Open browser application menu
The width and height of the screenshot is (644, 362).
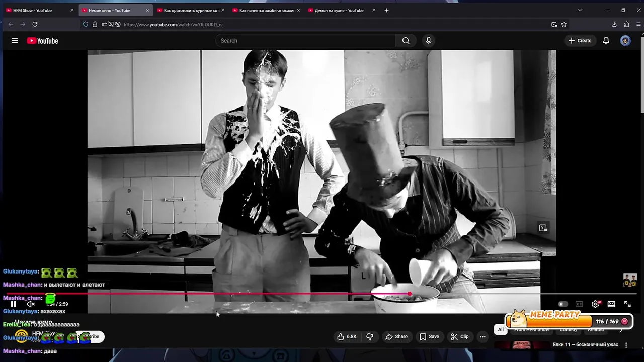point(638,24)
